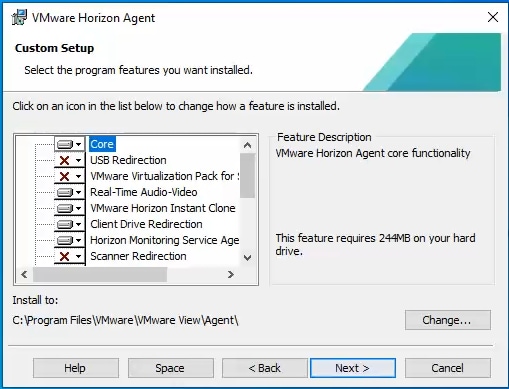
Task: Click feature list vertical scrollbar thumb
Action: (x=247, y=176)
